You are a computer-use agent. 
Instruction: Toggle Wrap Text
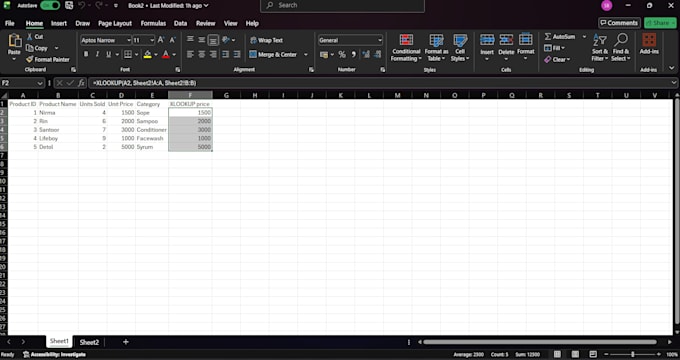click(266, 40)
